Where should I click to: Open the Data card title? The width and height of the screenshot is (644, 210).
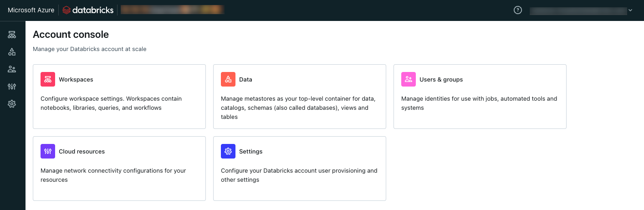coord(245,80)
